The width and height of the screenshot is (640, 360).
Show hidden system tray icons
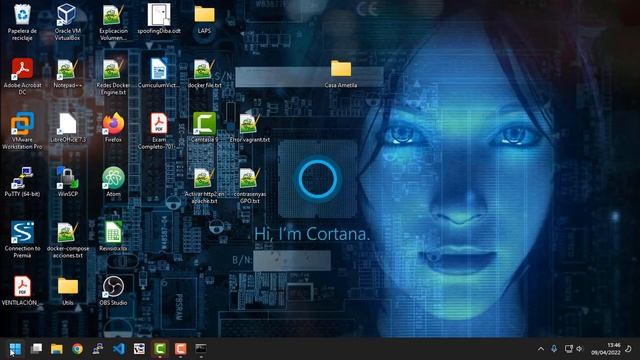click(541, 349)
